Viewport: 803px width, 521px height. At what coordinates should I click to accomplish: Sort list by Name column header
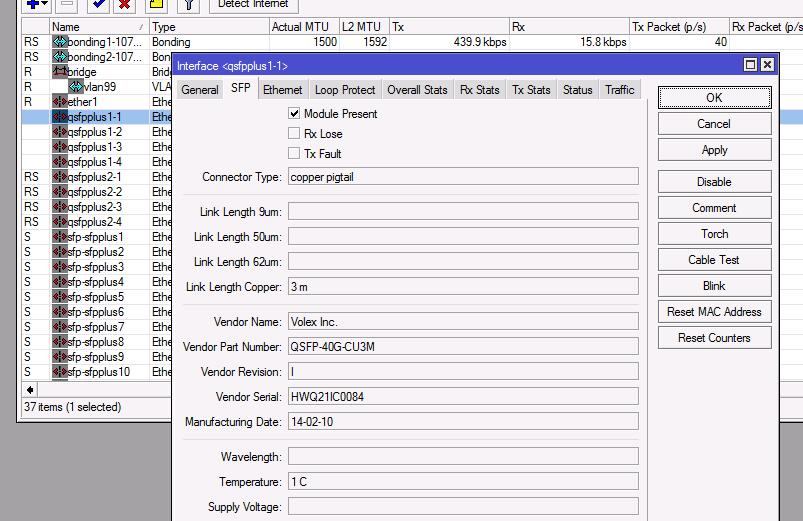(99, 27)
